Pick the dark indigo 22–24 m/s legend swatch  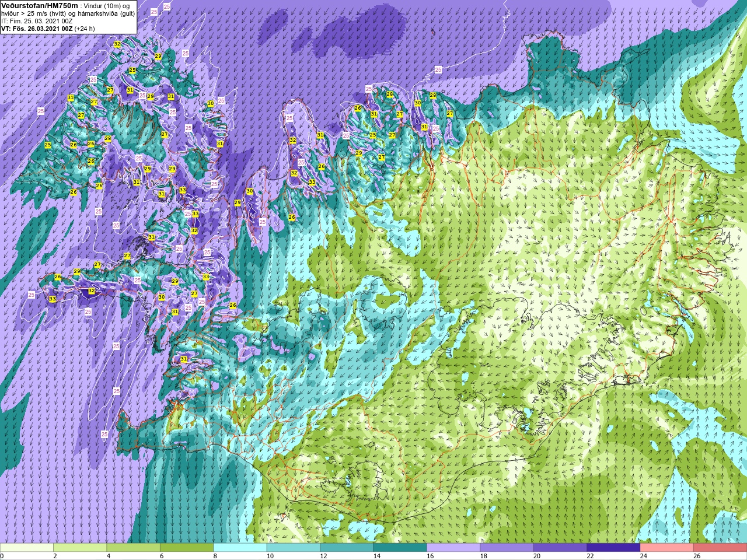click(614, 548)
